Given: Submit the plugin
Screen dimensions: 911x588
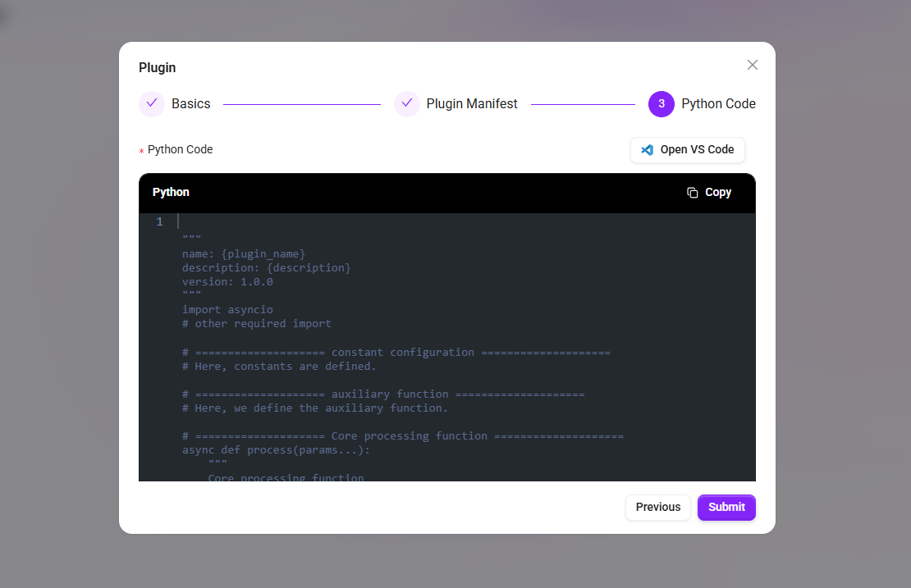Looking at the screenshot, I should (727, 508).
